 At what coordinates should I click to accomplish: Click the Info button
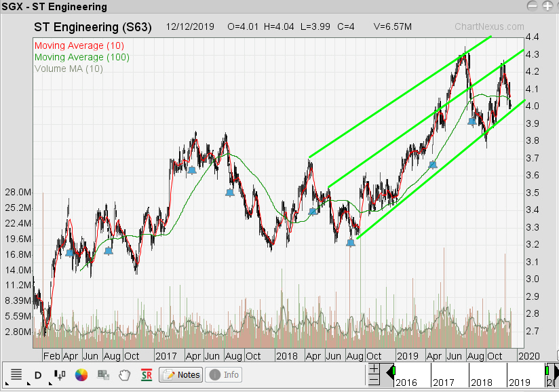tap(224, 374)
